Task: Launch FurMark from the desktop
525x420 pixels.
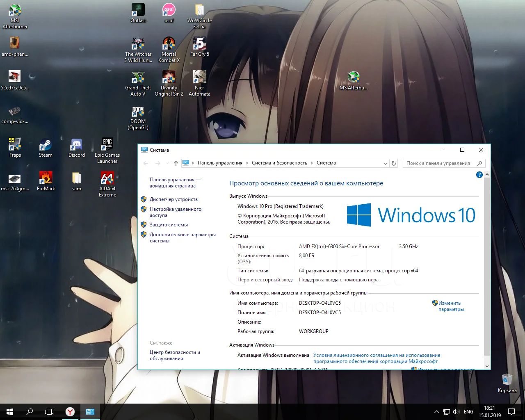Action: click(x=46, y=181)
